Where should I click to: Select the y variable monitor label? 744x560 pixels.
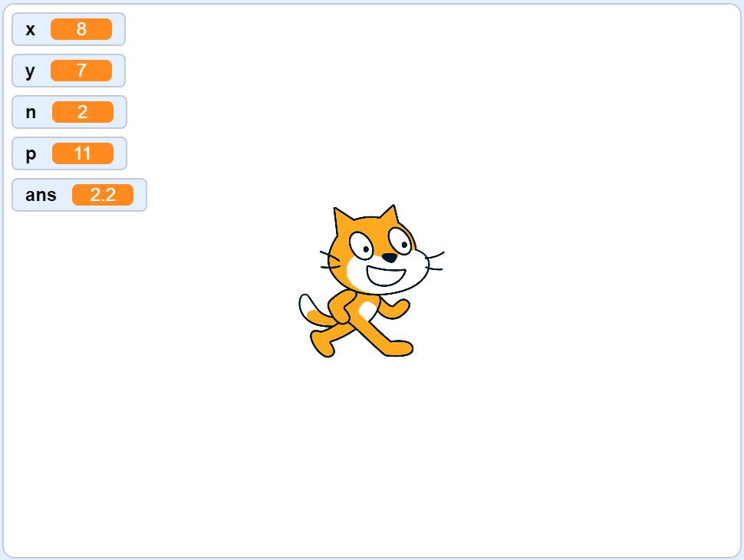tap(31, 71)
